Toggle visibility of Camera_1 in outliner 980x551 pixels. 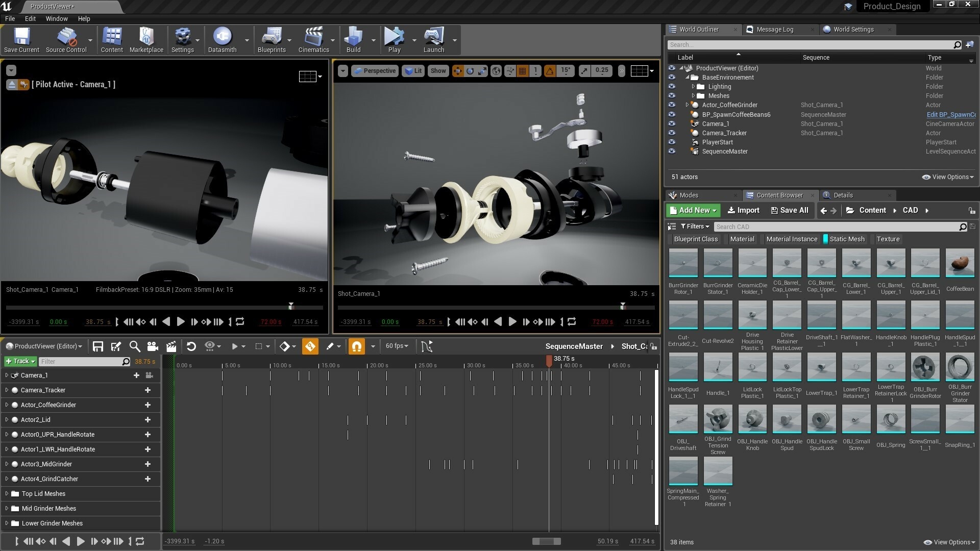tap(672, 124)
